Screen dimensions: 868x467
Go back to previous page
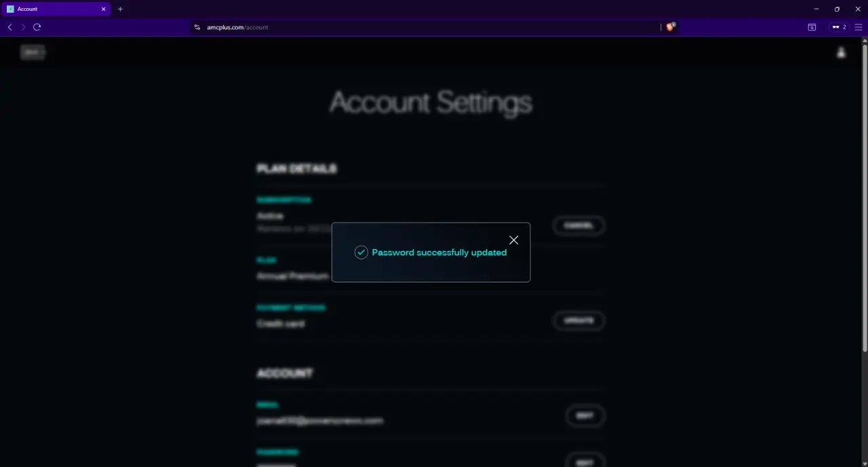tap(9, 27)
